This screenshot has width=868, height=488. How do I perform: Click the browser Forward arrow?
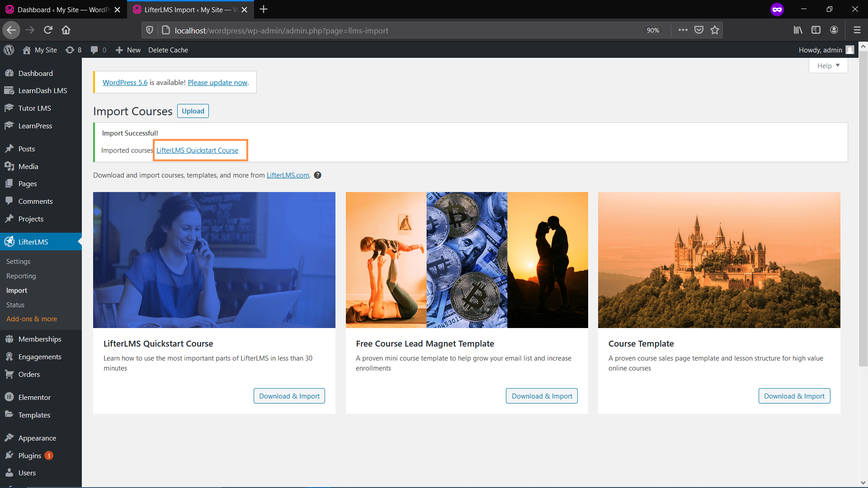[x=30, y=30]
